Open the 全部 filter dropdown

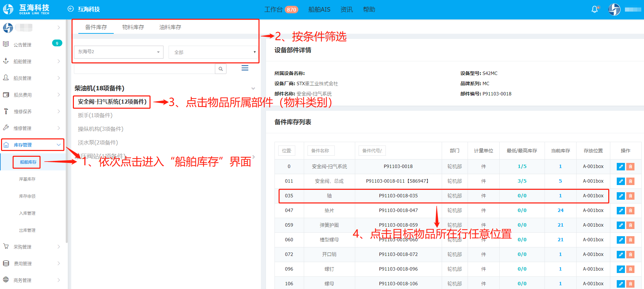pos(214,52)
